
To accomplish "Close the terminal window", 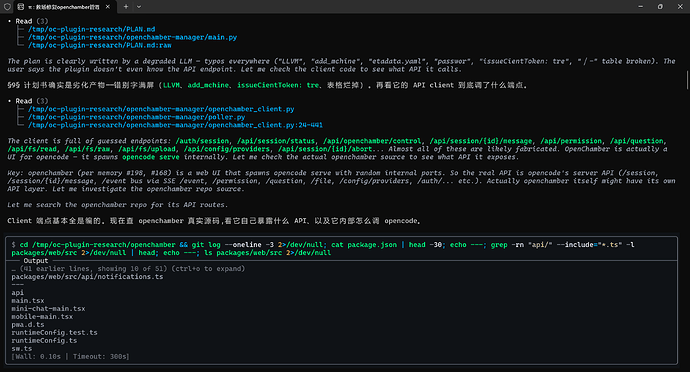I will (x=680, y=7).
